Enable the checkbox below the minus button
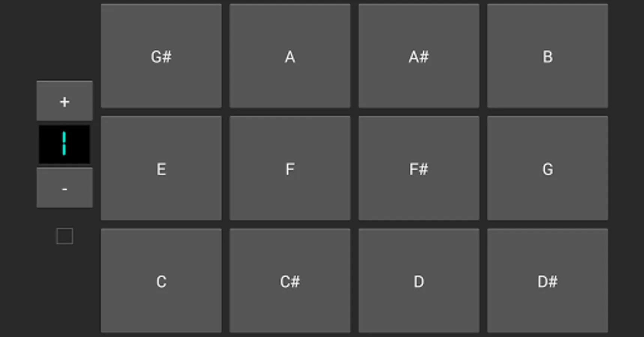Viewport: 644px width, 337px height. pyautogui.click(x=64, y=236)
